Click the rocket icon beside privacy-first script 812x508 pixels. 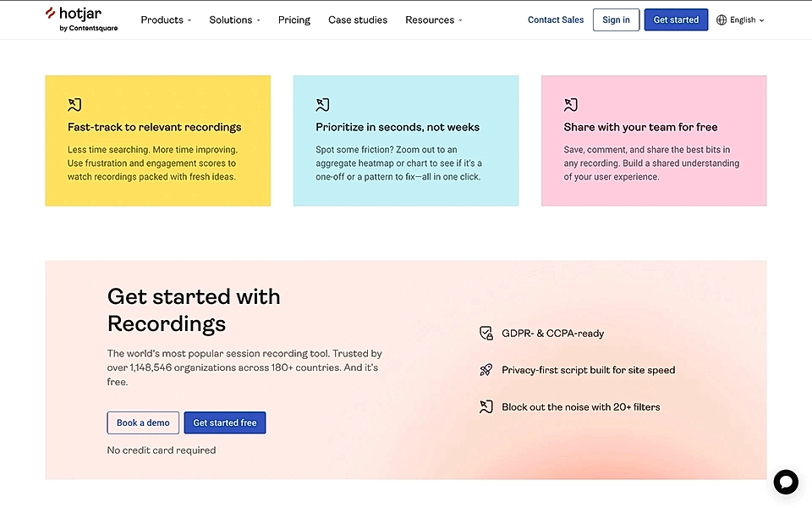pyautogui.click(x=486, y=370)
